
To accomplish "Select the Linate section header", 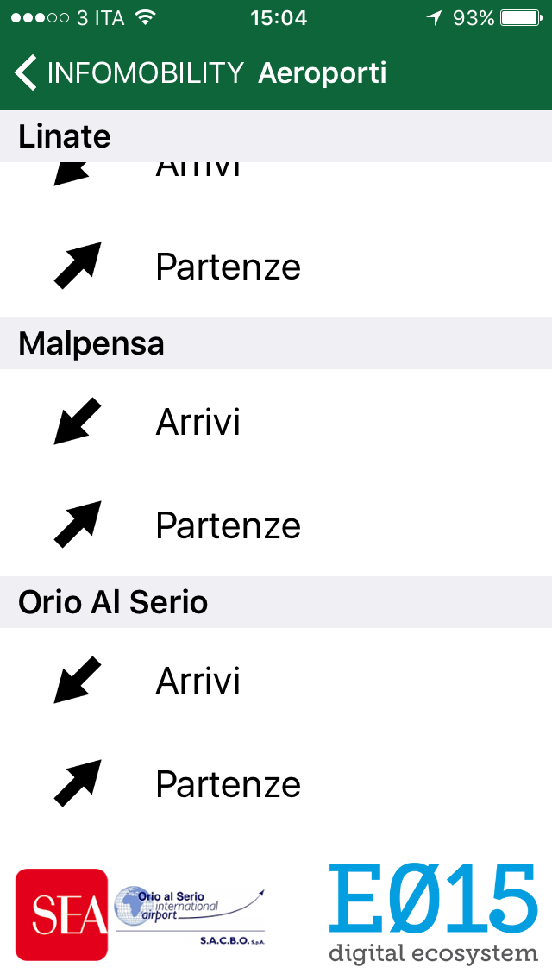I will [65, 136].
